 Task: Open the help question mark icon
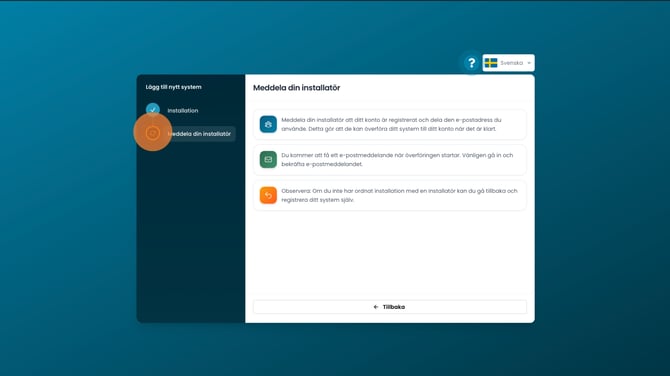tap(471, 63)
